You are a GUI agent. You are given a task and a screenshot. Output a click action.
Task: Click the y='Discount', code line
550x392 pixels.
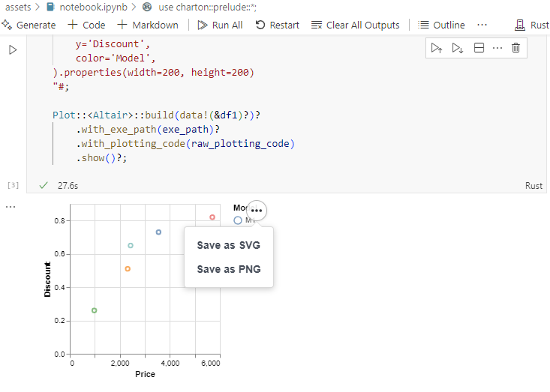[113, 44]
